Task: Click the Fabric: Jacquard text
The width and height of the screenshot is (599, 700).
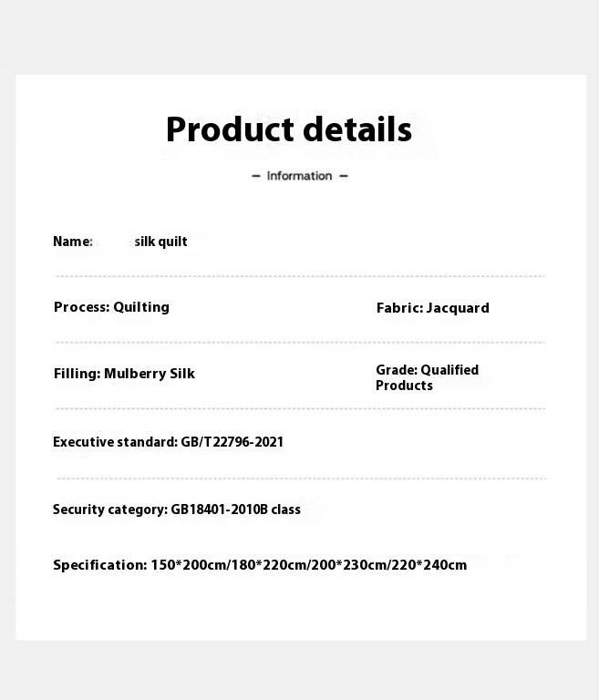Action: tap(432, 308)
